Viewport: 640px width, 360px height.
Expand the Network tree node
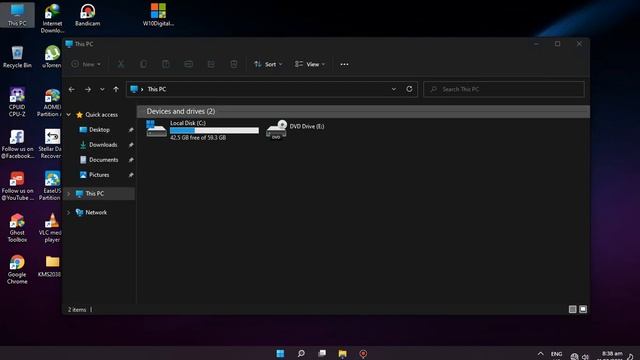pyautogui.click(x=69, y=212)
